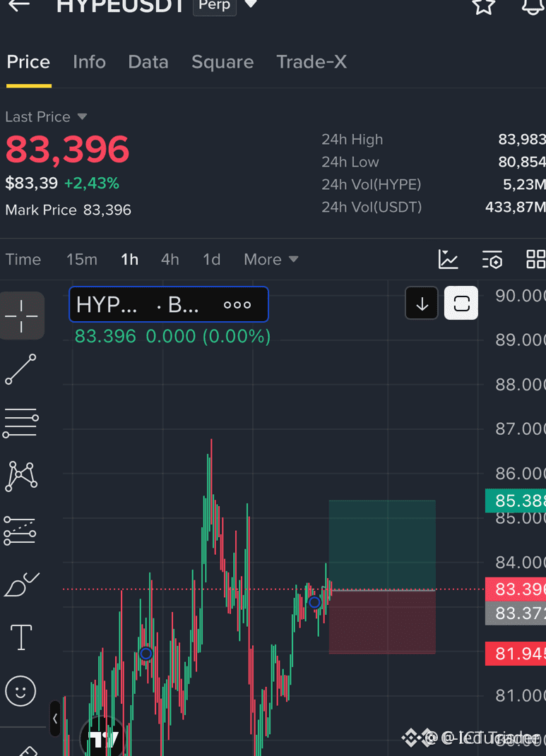Select the crosshair cursor tool
Screen dimensions: 546x756
click(22, 316)
